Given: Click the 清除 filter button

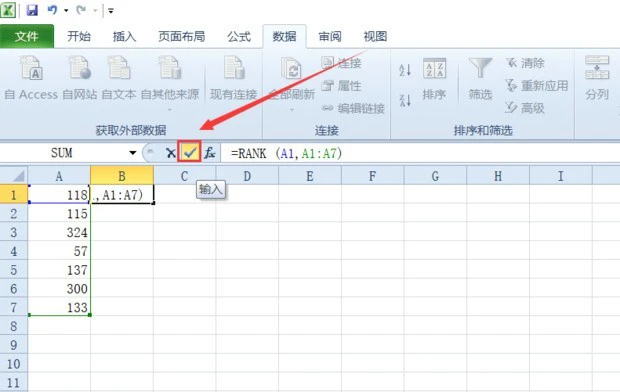Looking at the screenshot, I should pyautogui.click(x=525, y=63).
